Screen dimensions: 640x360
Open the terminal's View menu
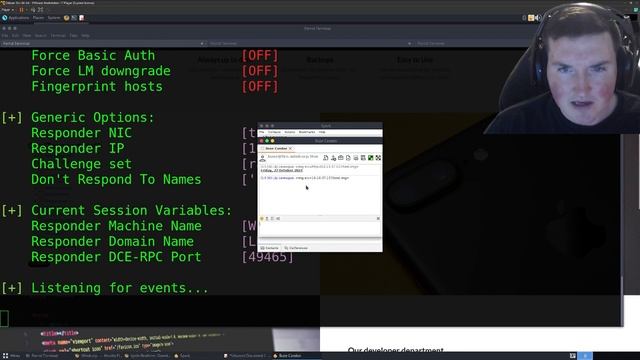pos(27,36)
